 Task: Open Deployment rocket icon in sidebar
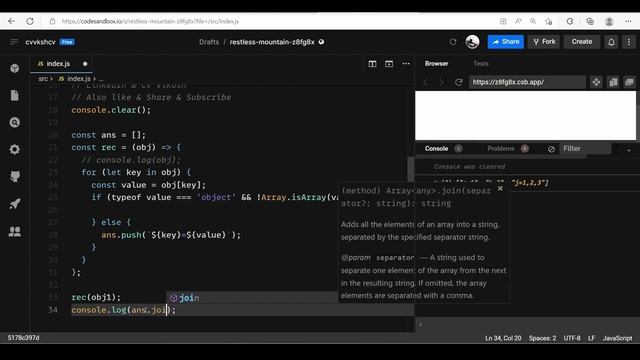point(15,204)
